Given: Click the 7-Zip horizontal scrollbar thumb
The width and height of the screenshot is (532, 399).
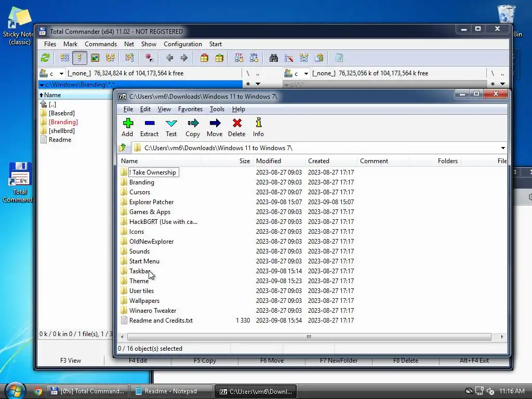Looking at the screenshot, I should 309,337.
